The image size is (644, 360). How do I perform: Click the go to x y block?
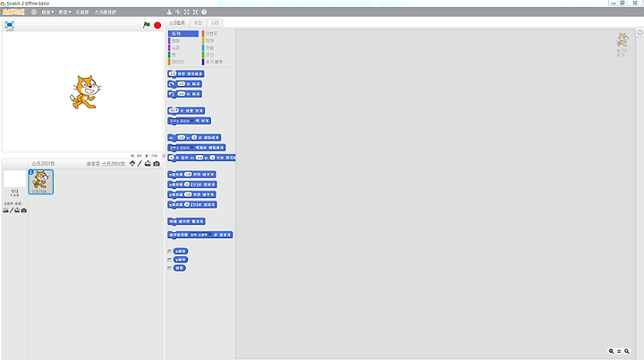pos(194,137)
